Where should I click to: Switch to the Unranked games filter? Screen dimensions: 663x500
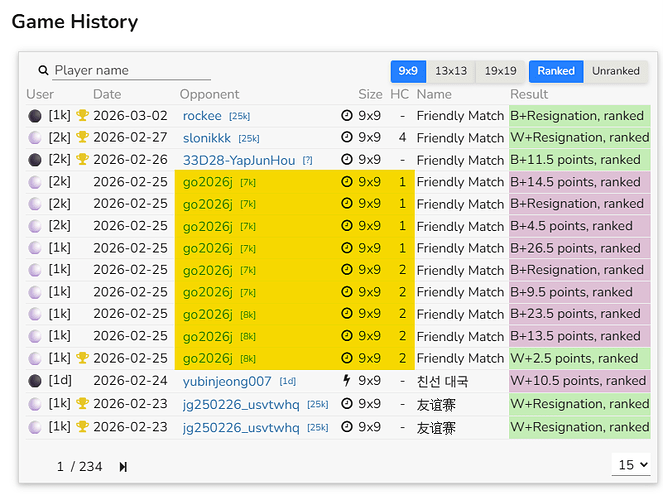point(615,71)
